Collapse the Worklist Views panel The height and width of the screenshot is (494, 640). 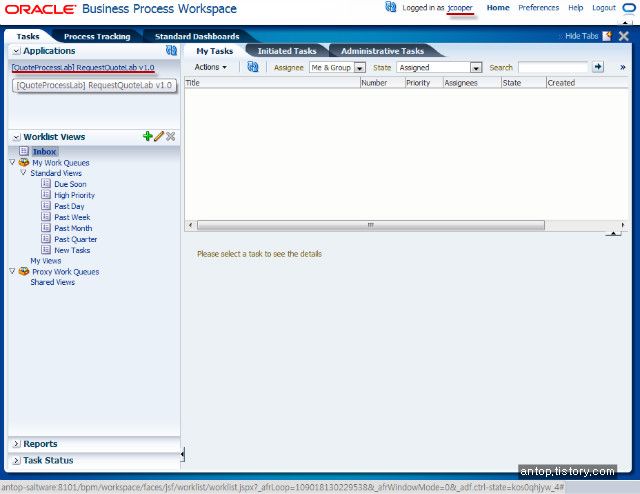17,137
